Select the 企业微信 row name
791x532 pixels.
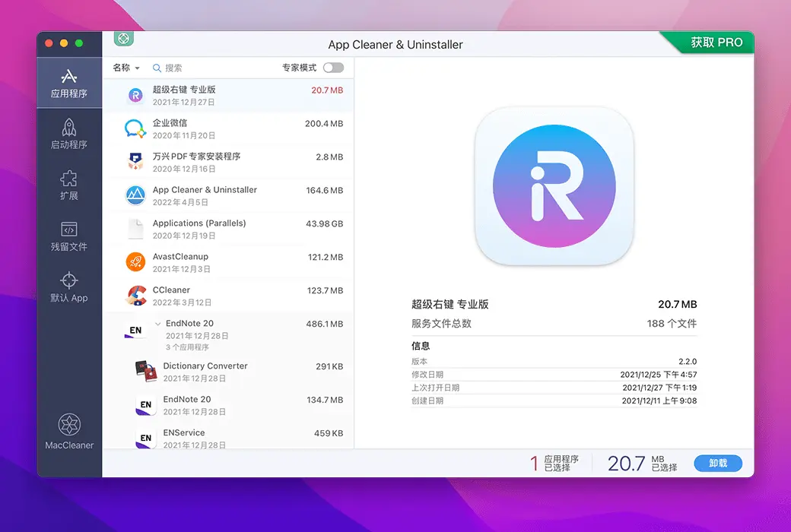[170, 122]
